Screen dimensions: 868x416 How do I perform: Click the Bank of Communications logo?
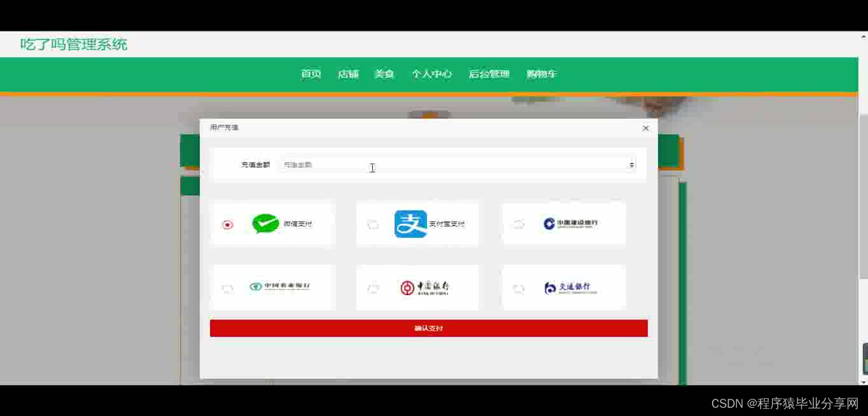571,288
